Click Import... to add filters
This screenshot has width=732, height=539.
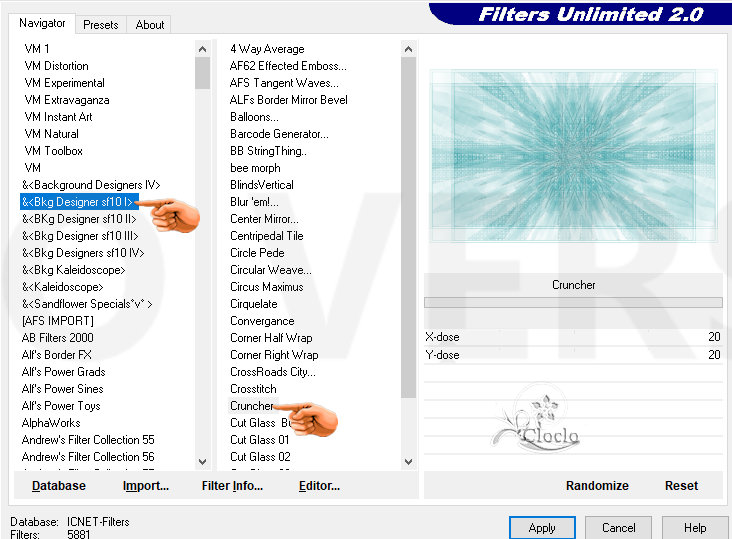pos(146,486)
